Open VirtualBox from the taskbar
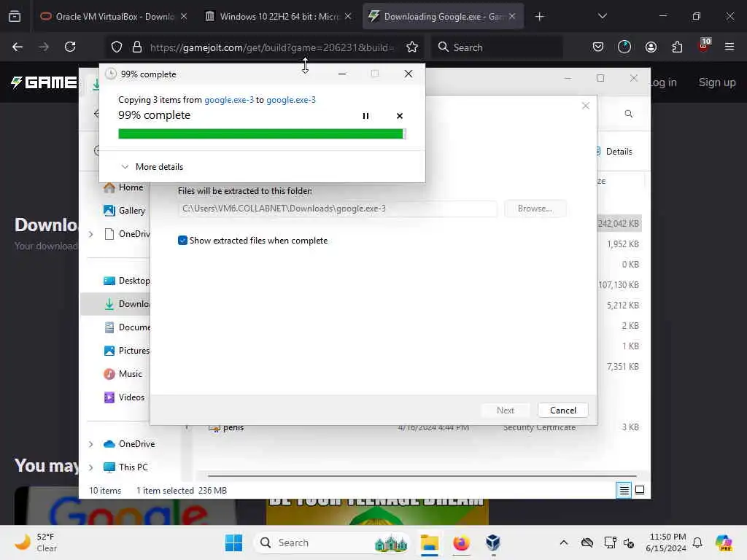The width and height of the screenshot is (747, 560). tap(493, 542)
